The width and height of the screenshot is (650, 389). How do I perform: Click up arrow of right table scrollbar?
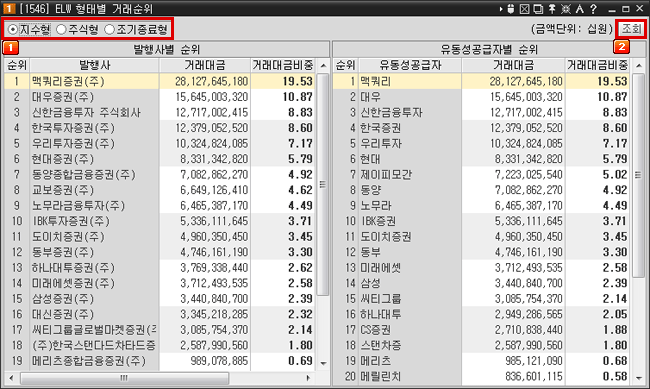639,66
